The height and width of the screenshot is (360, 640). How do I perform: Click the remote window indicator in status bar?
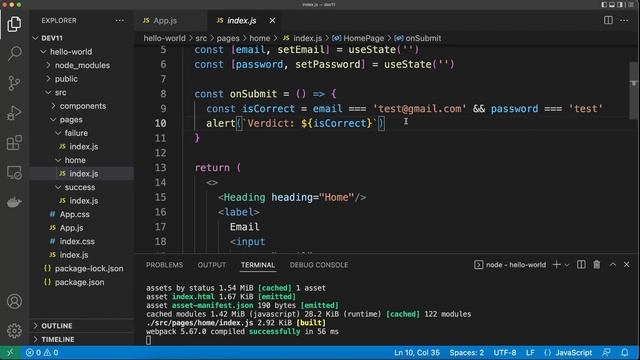pyautogui.click(x=10, y=353)
